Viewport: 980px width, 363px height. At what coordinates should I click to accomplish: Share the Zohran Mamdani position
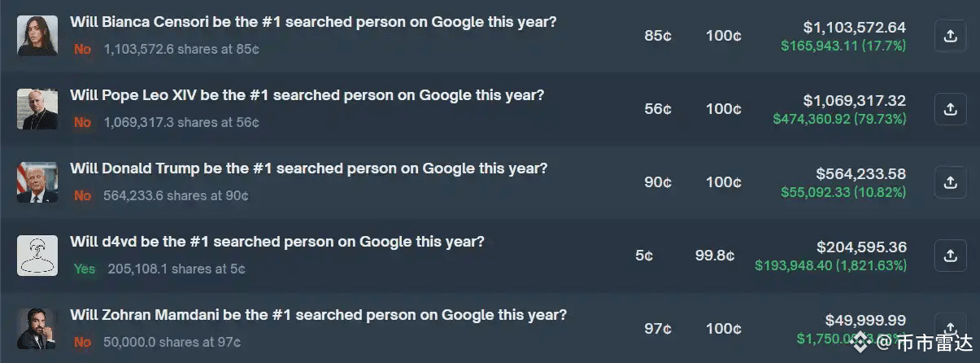pos(950,327)
